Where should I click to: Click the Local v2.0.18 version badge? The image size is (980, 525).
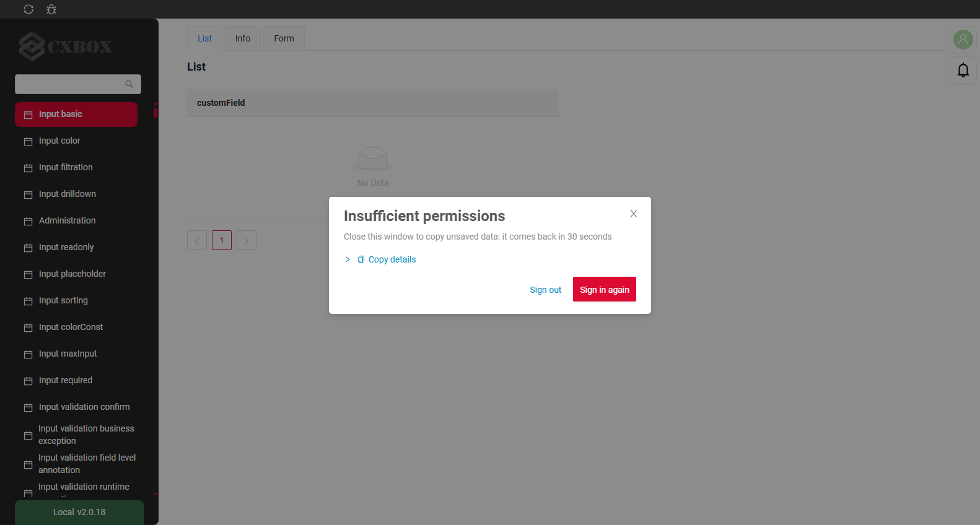[79, 512]
